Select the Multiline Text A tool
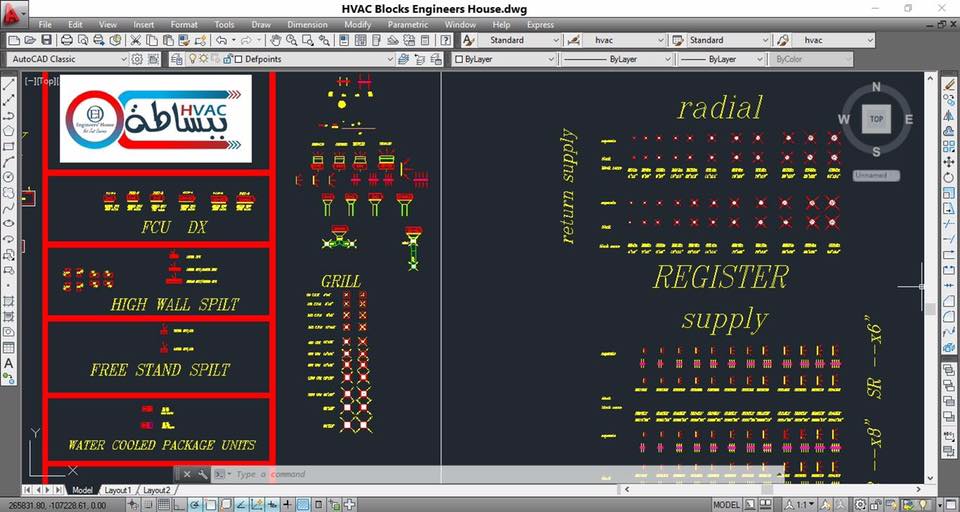The image size is (960, 512). [x=9, y=364]
